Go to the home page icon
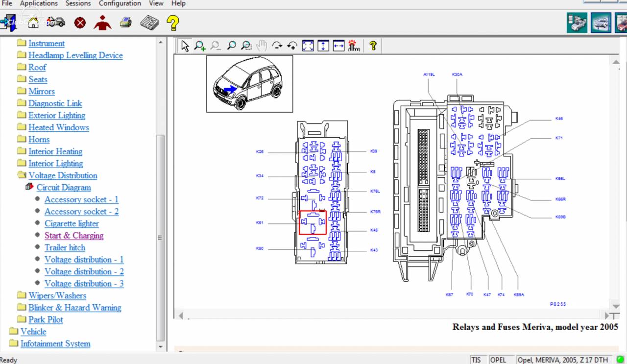Image resolution: width=627 pixels, height=364 pixels. tap(33, 22)
